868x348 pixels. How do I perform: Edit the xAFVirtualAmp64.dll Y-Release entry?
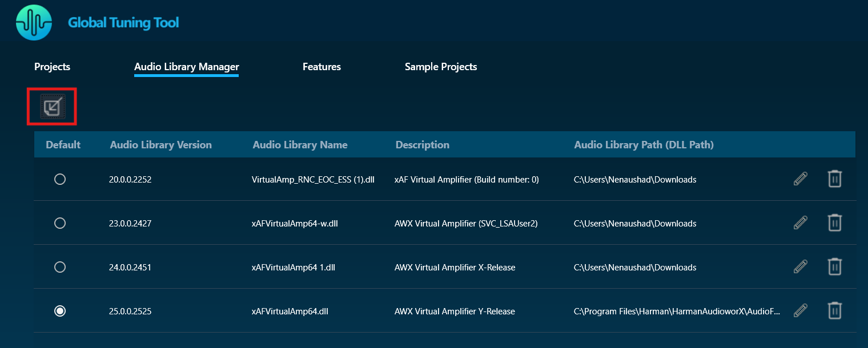801,311
